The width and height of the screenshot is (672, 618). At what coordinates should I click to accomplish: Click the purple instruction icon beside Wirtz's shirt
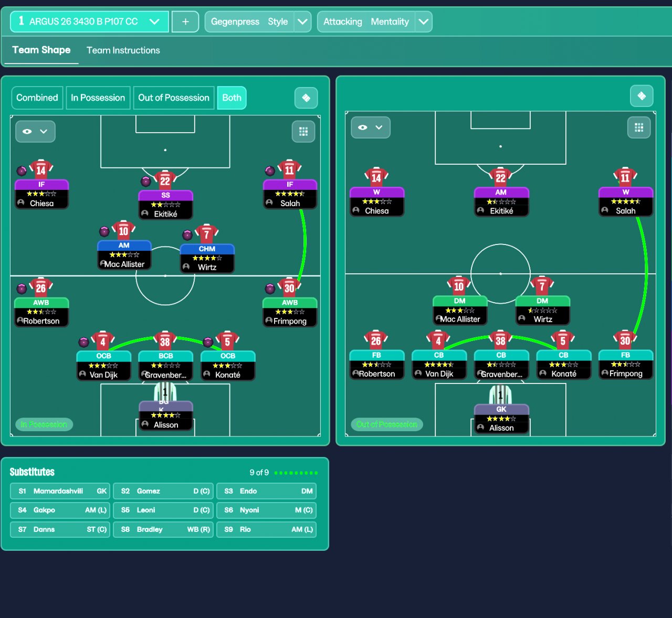point(187,235)
